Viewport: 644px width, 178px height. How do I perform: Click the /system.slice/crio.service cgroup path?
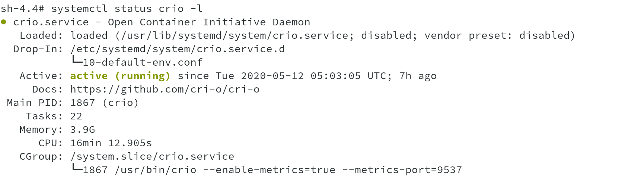pos(152,156)
